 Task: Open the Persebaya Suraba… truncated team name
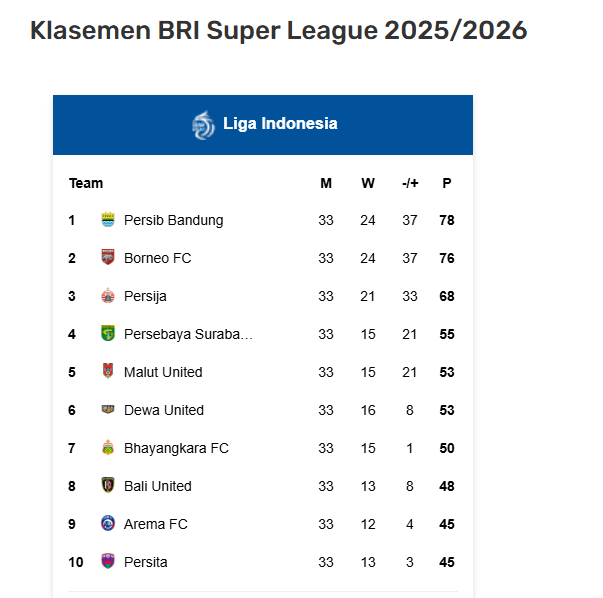(x=188, y=334)
